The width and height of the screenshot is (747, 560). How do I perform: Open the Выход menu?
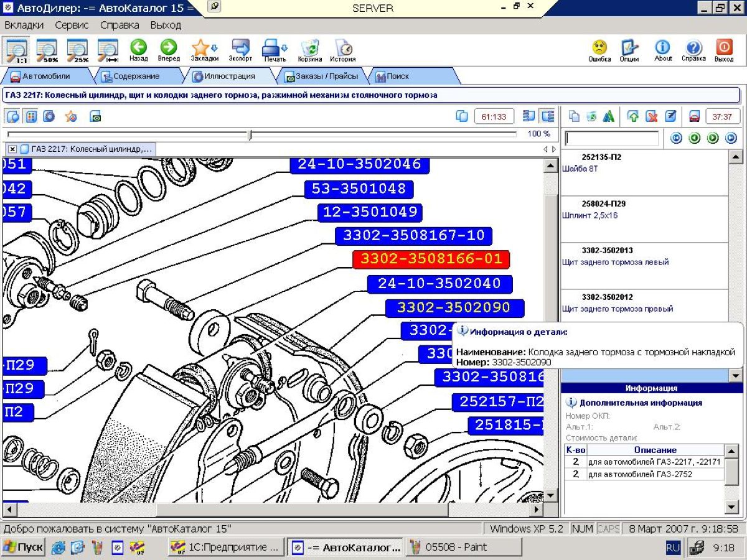coord(166,26)
